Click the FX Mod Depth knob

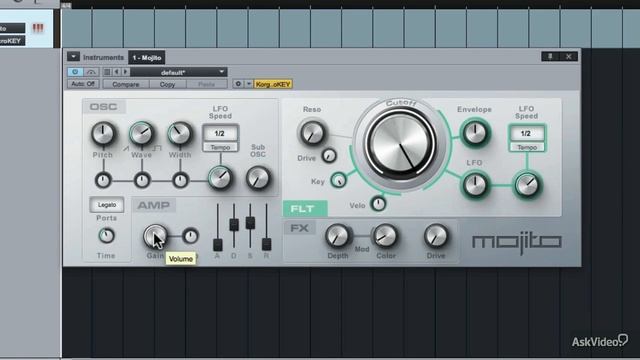[338, 236]
